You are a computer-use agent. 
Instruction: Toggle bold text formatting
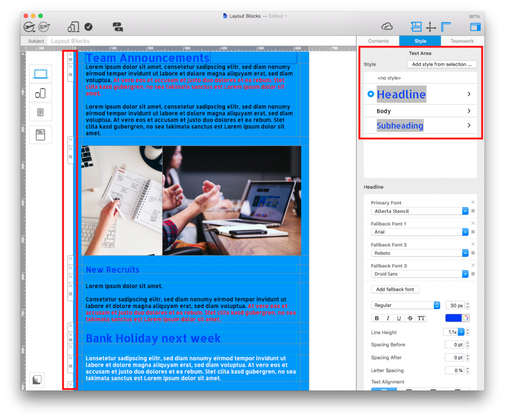point(377,318)
